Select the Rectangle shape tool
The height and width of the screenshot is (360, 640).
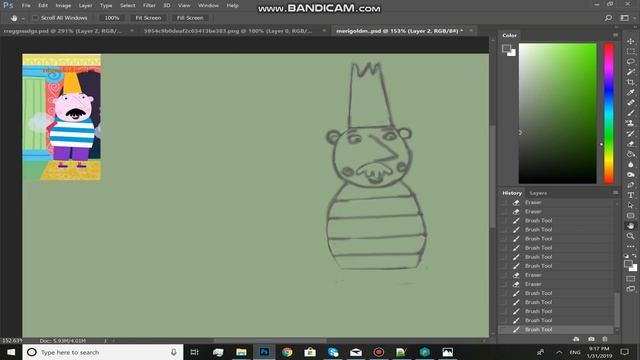[631, 216]
